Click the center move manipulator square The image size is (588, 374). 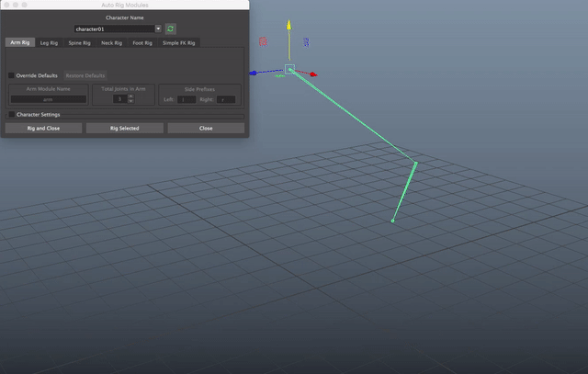click(x=289, y=70)
